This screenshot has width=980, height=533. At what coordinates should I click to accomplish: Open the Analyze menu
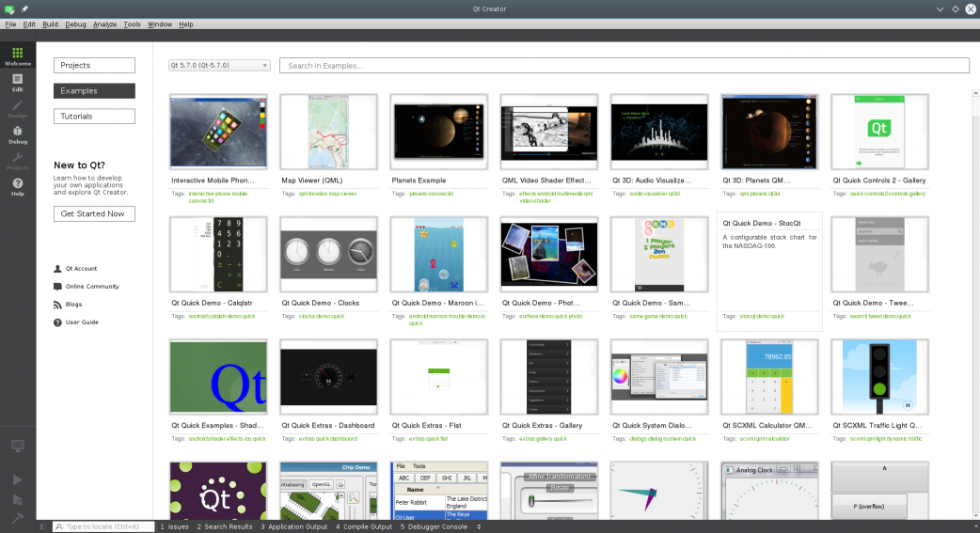click(x=104, y=24)
